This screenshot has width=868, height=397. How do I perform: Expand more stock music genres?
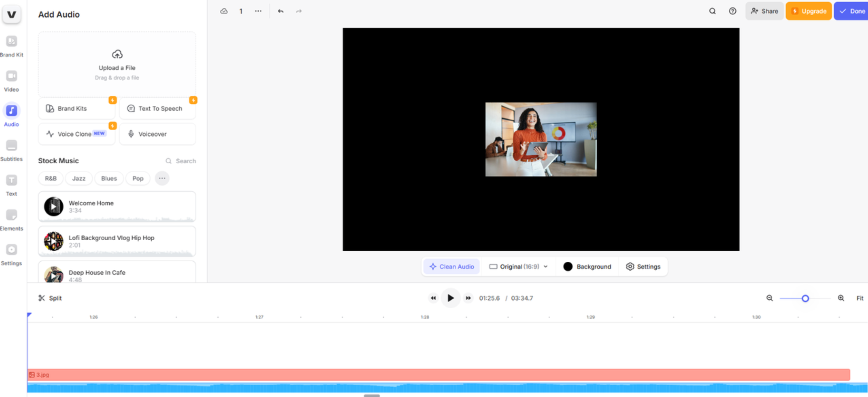[162, 178]
